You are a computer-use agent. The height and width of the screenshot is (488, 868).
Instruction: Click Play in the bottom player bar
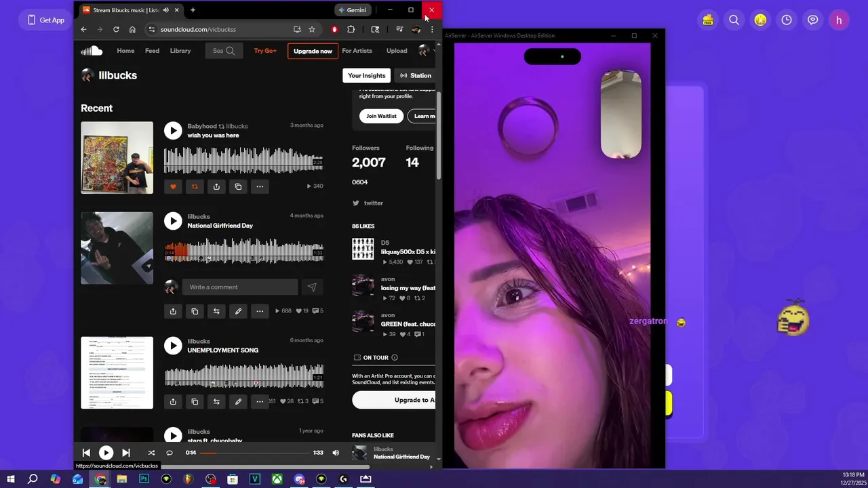click(x=106, y=453)
